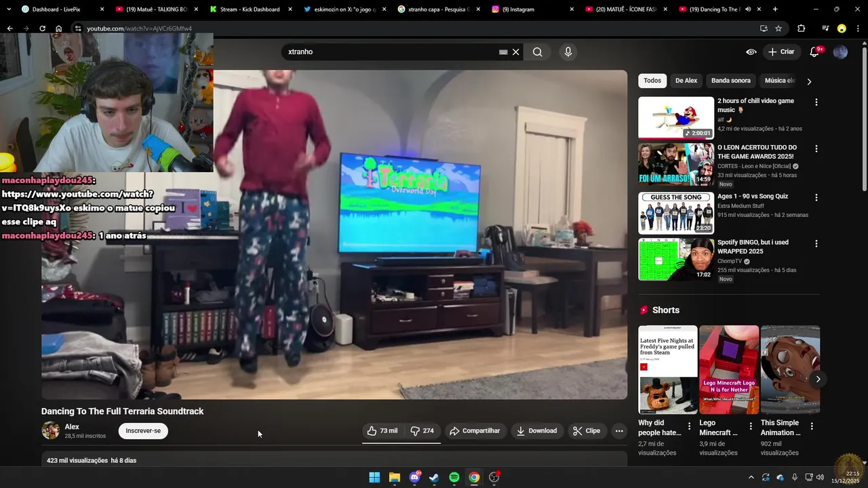The image size is (868, 488).
Task: Open Windows Start menu
Action: point(374,477)
